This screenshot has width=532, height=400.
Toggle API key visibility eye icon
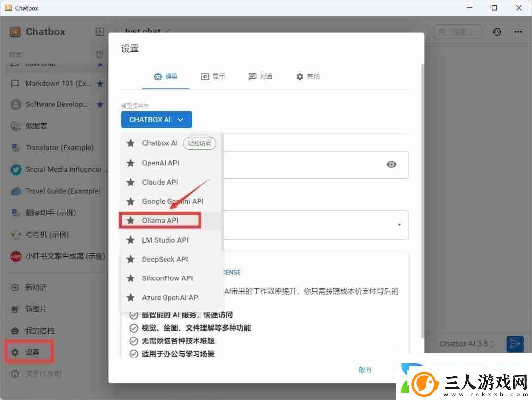[x=391, y=164]
